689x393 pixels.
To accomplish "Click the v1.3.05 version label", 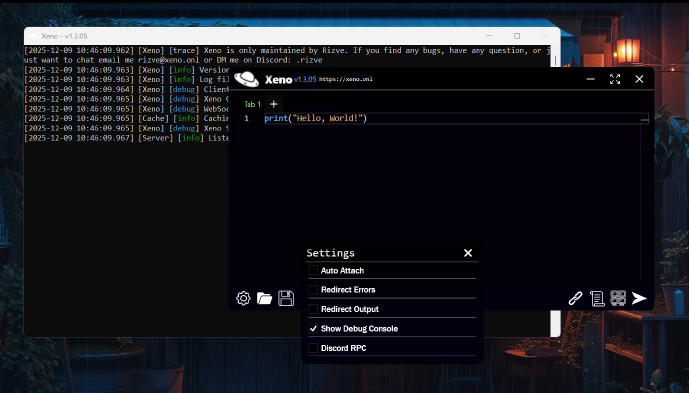I will pos(305,80).
